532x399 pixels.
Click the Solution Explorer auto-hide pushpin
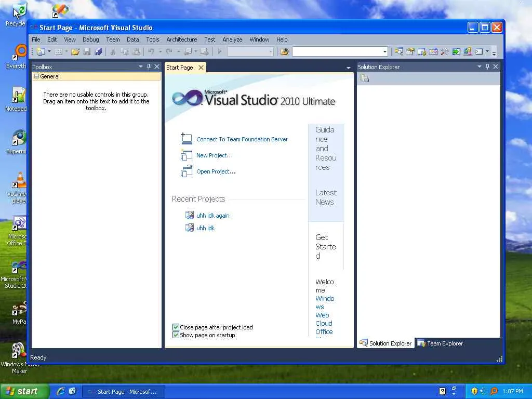[487, 66]
